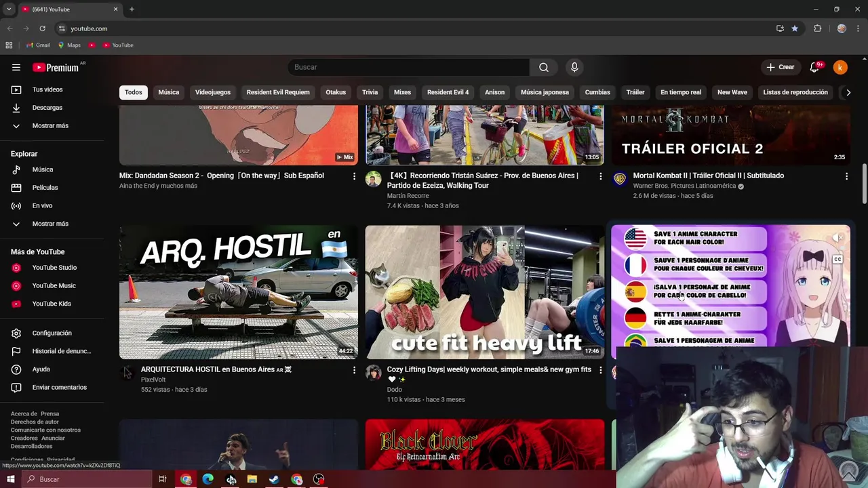
Task: Select the Resident Evil 4 chip
Action: click(448, 92)
